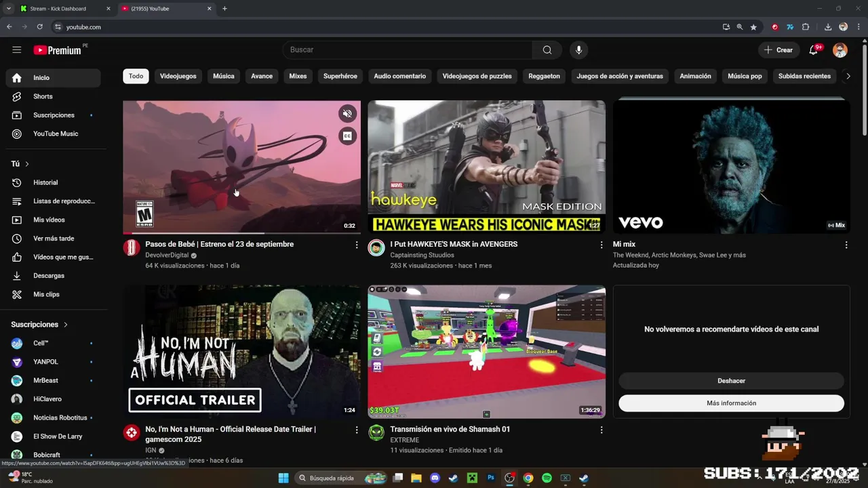Click the YouTube Premium logo
This screenshot has height=488, width=868.
[58, 50]
